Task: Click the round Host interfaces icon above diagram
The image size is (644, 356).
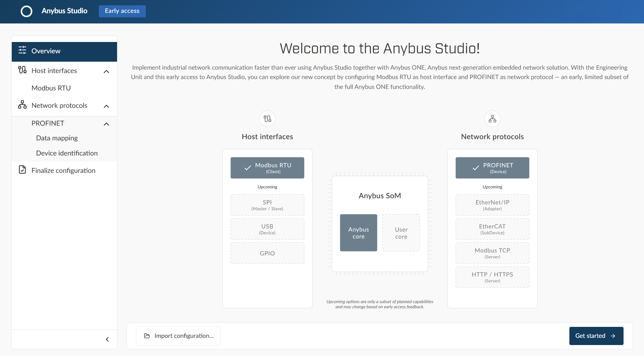Action: pyautogui.click(x=267, y=119)
